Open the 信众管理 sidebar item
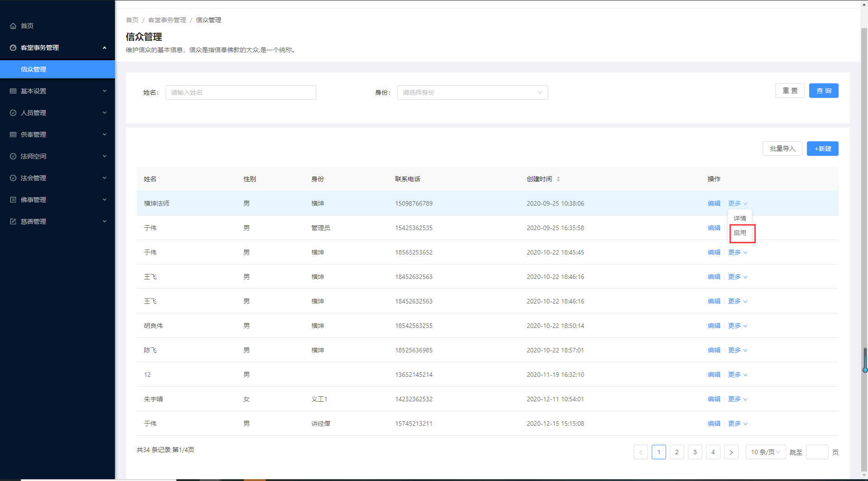This screenshot has width=868, height=481. click(x=57, y=69)
